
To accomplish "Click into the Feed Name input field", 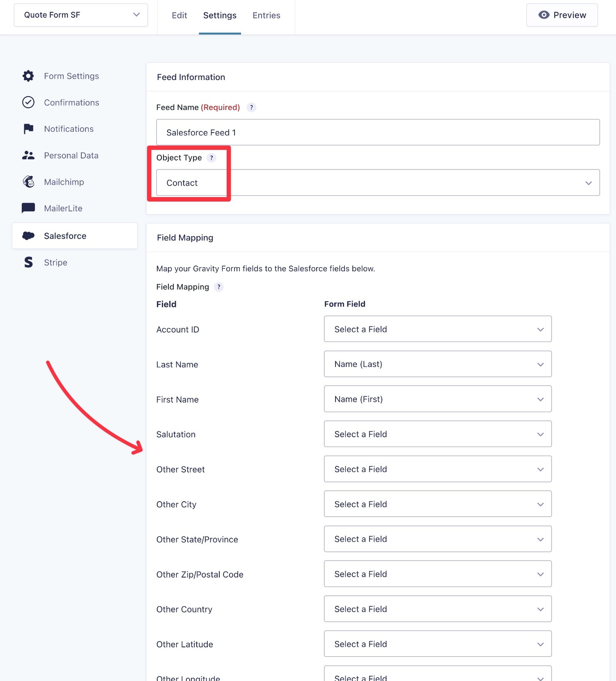I will [378, 132].
